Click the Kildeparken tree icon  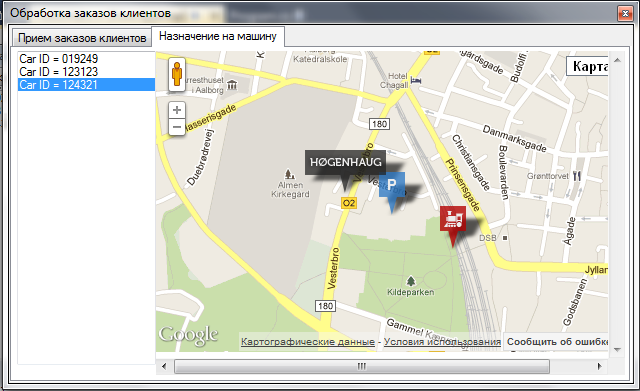click(411, 281)
